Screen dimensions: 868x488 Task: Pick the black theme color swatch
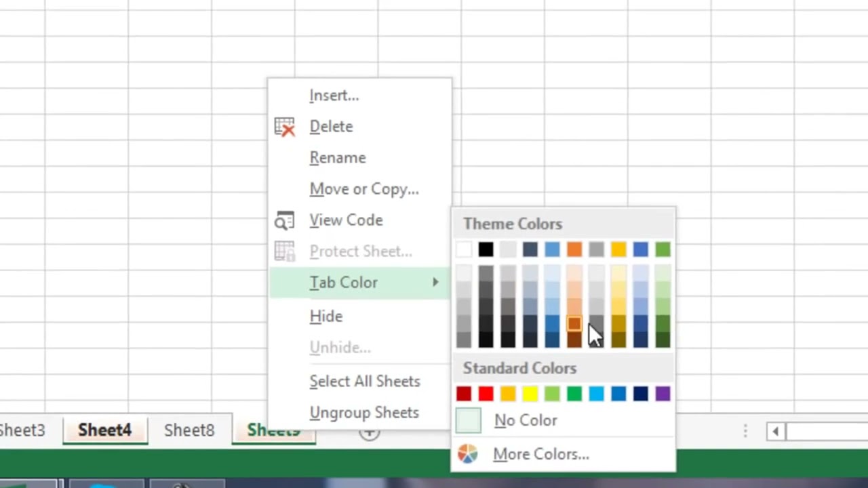pos(486,249)
